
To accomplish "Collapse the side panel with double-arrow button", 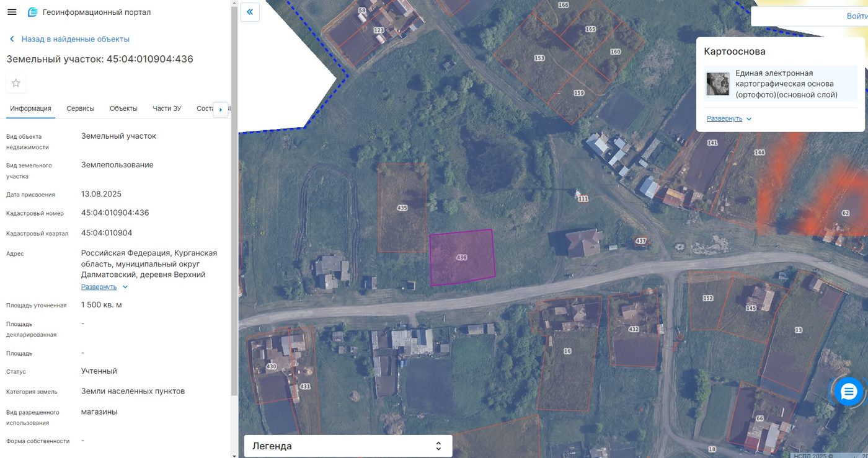I will click(x=250, y=12).
